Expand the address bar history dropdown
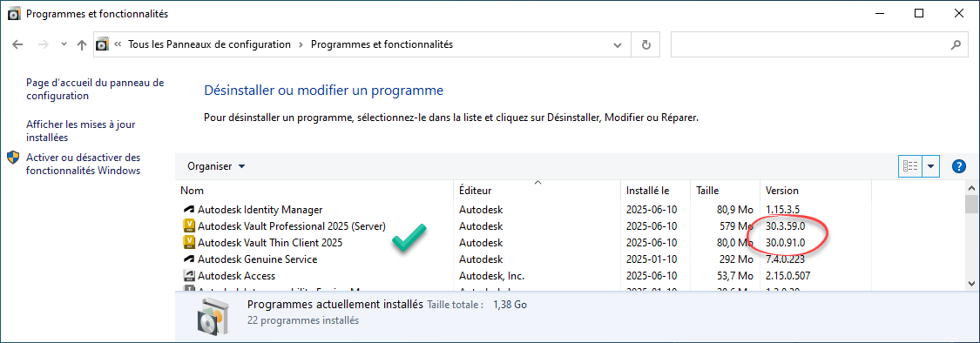Image resolution: width=980 pixels, height=343 pixels. tap(618, 45)
